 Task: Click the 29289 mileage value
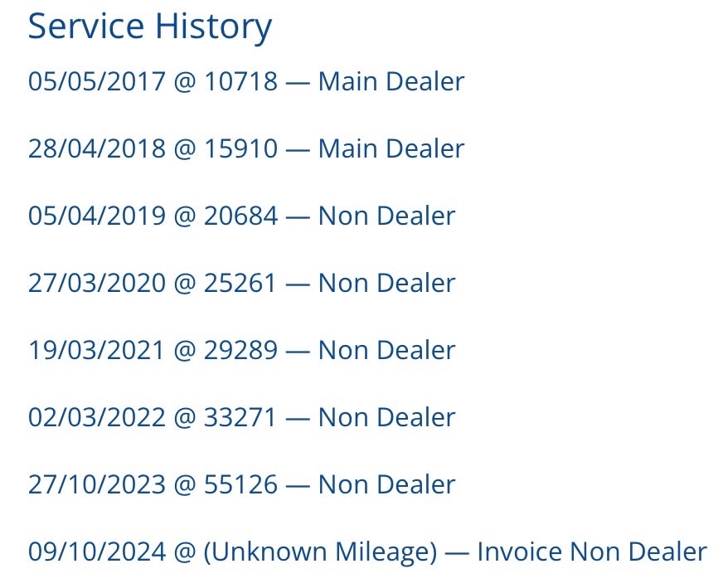tap(240, 351)
